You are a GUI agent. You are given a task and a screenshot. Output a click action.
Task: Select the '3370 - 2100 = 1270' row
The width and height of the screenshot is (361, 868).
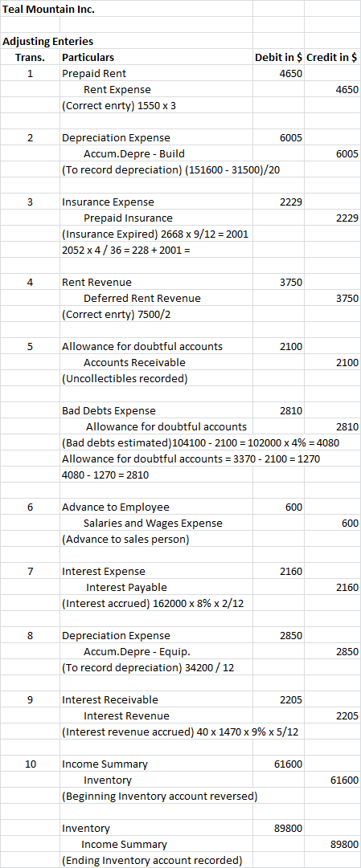point(191,459)
